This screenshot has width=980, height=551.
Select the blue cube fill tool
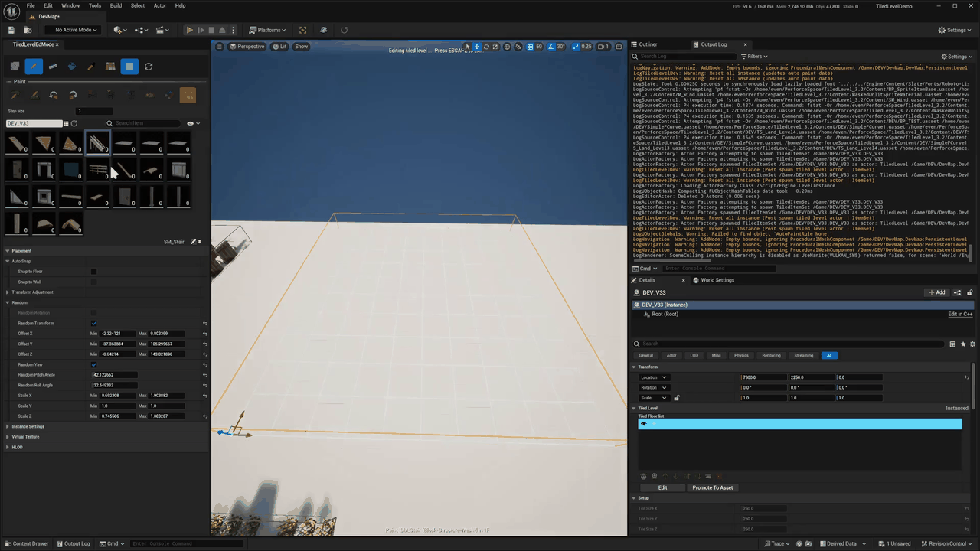coord(72,67)
